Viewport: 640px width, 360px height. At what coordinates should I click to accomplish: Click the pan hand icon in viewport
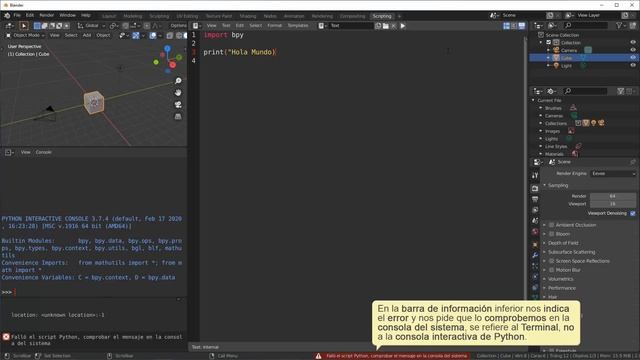(x=178, y=93)
